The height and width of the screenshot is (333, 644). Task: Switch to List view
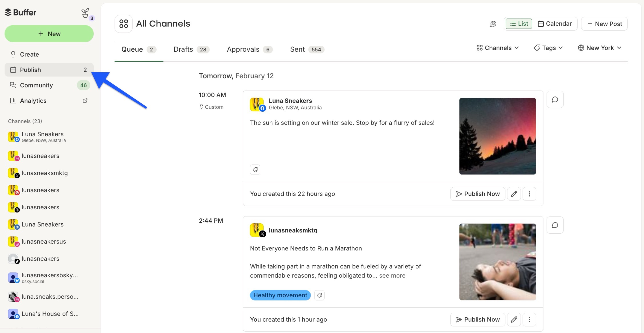[519, 24]
